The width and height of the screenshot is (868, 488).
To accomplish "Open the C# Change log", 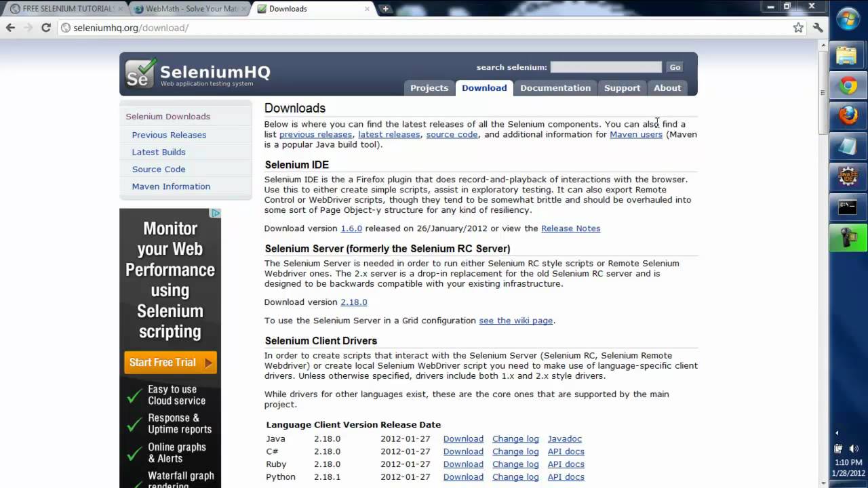I will pos(515,452).
